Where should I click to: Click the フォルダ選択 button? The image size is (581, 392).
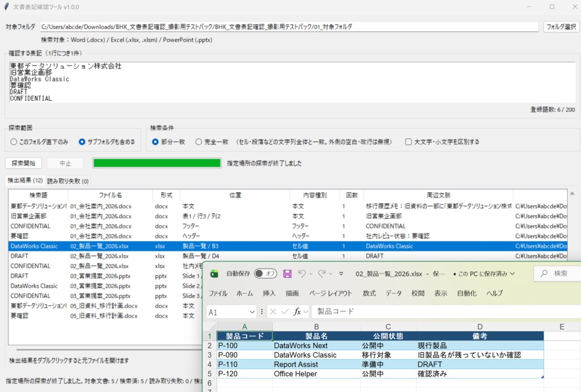pyautogui.click(x=561, y=27)
